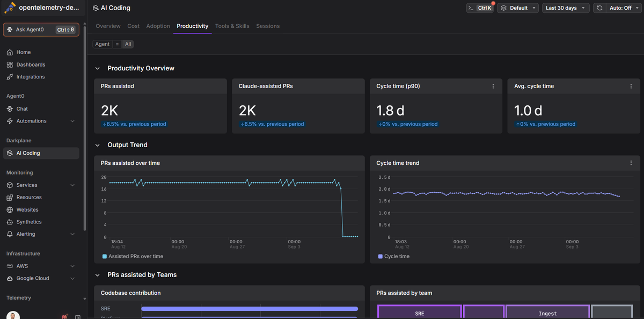Click the AI Coding page title icon
Viewport: 644px width, 319px height.
coord(96,8)
